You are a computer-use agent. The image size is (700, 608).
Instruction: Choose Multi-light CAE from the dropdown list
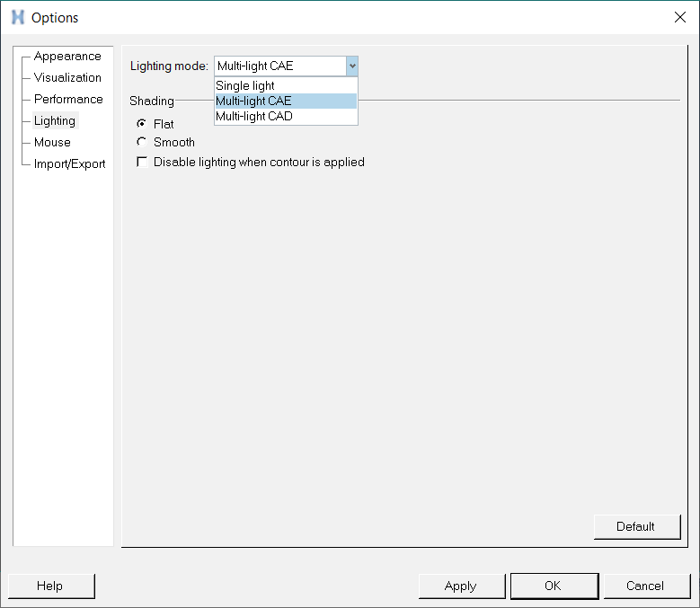(x=286, y=101)
